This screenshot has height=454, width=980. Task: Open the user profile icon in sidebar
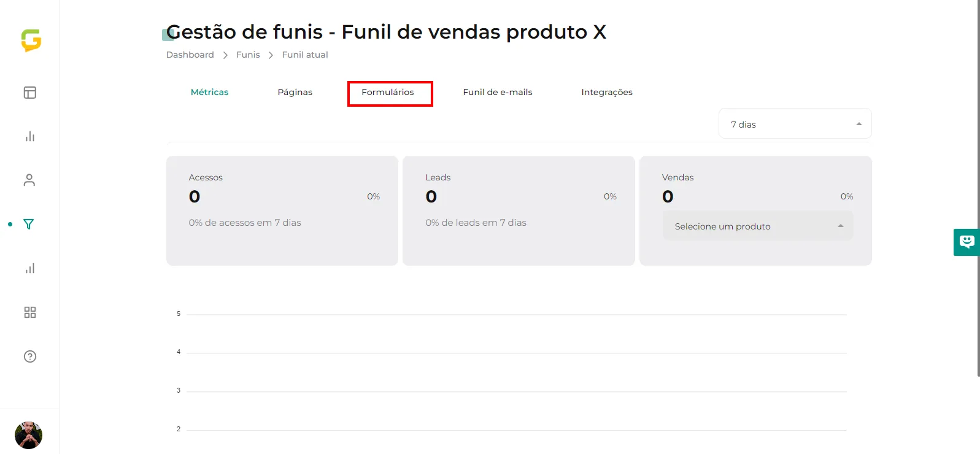[29, 180]
